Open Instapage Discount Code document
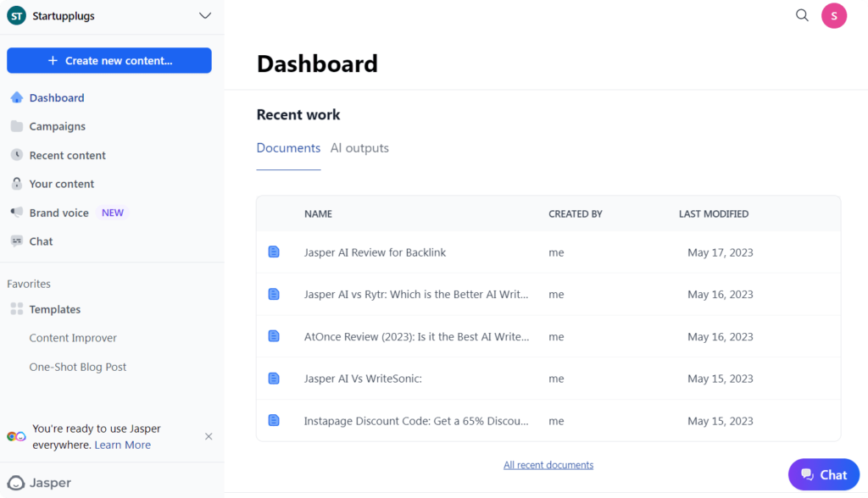 (416, 421)
